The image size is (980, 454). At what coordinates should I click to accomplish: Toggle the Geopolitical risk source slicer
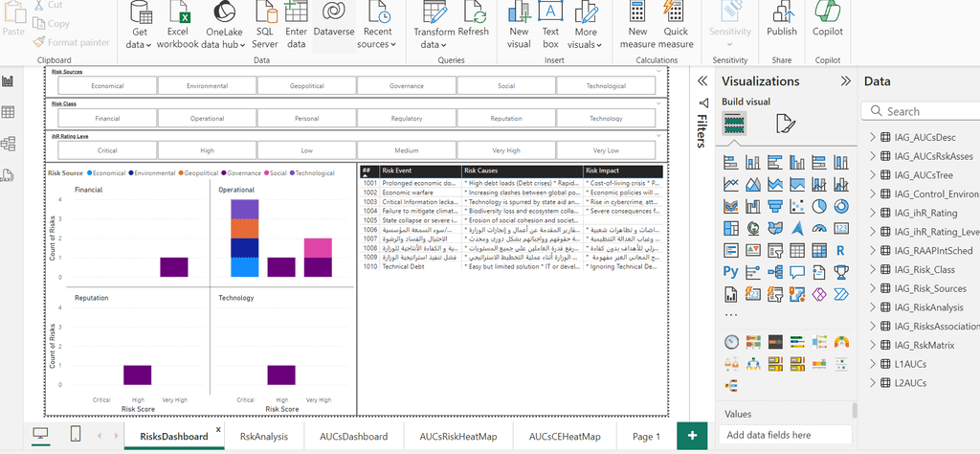point(307,85)
